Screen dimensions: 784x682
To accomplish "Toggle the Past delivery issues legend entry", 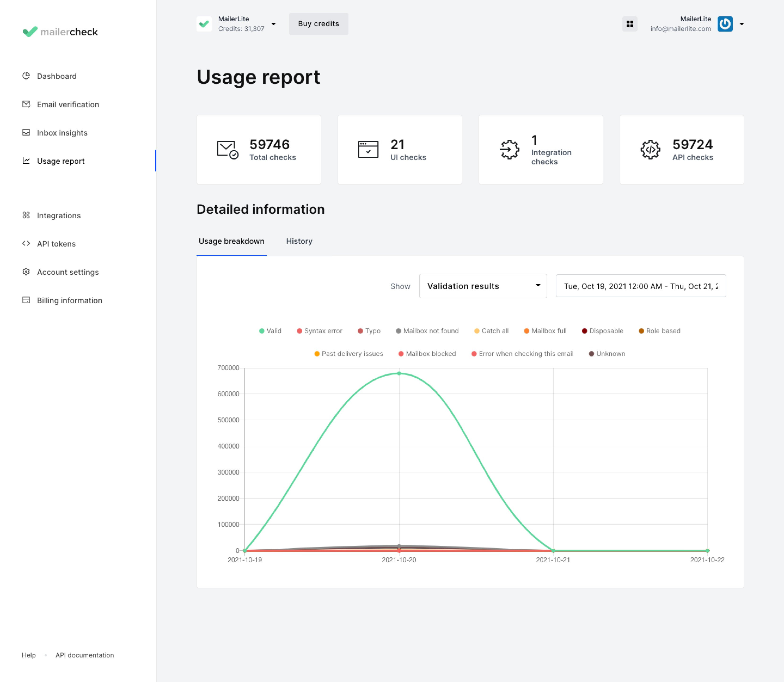I will (348, 354).
